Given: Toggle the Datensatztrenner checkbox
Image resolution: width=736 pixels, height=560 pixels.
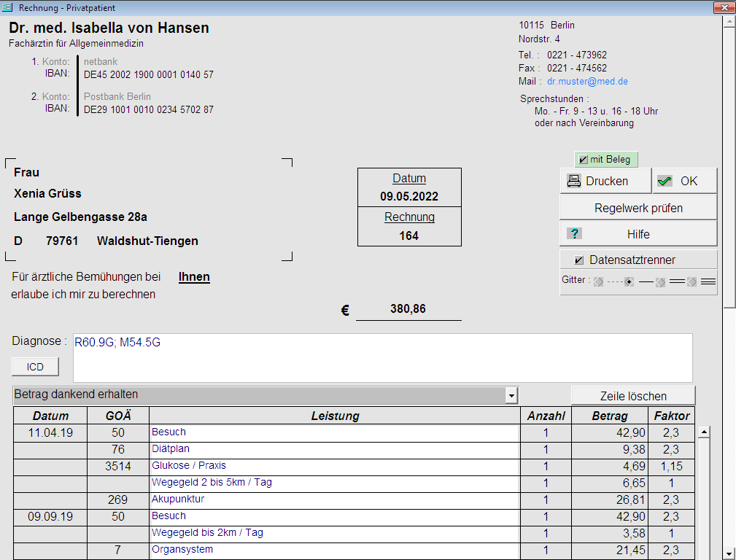Looking at the screenshot, I should pos(579,260).
